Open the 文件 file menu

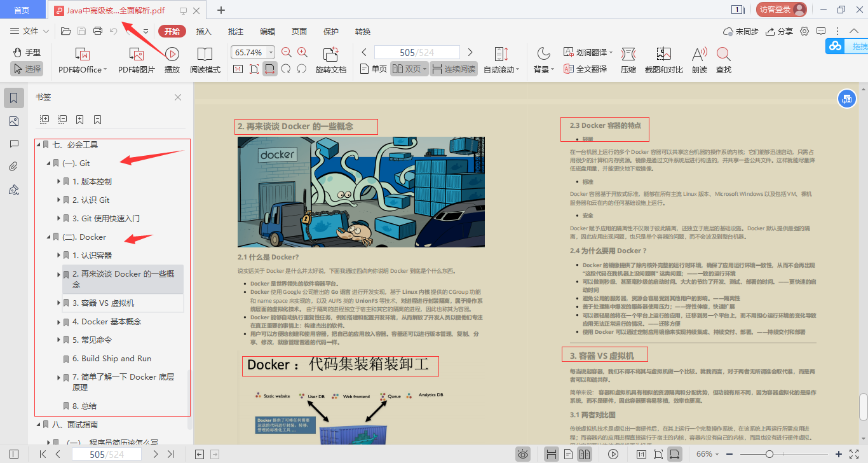click(30, 31)
